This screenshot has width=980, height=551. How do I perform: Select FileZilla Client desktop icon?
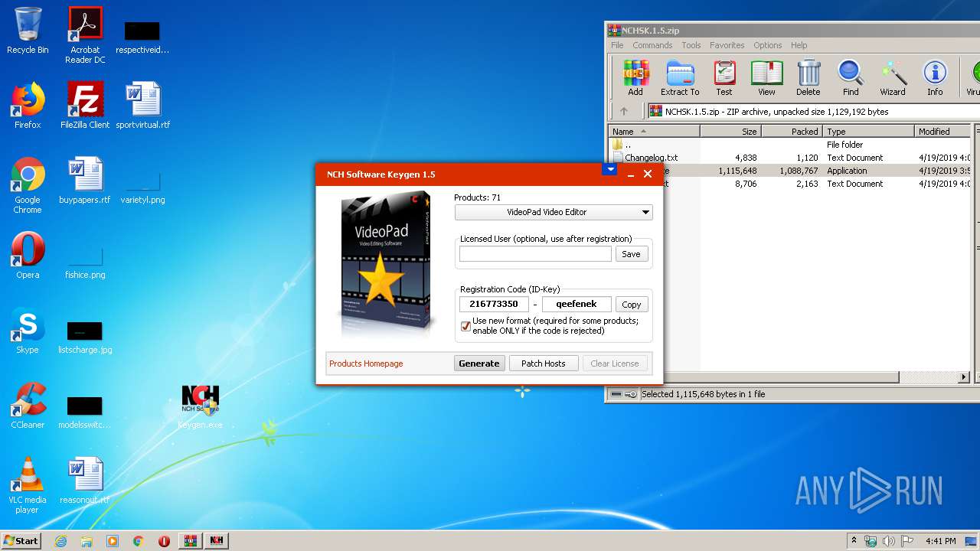(85, 105)
